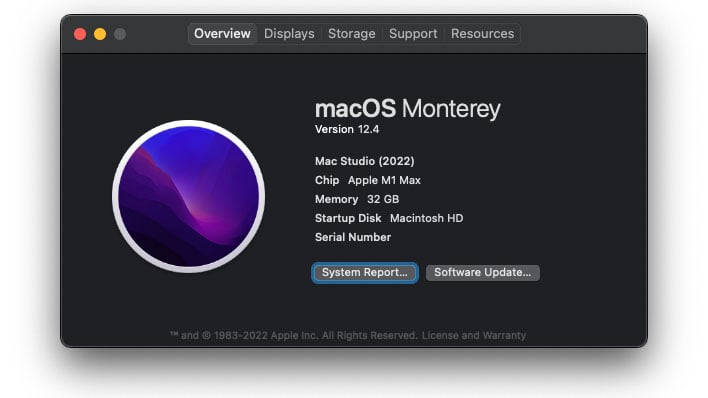Click the Memory label
The image size is (708, 398).
point(336,199)
